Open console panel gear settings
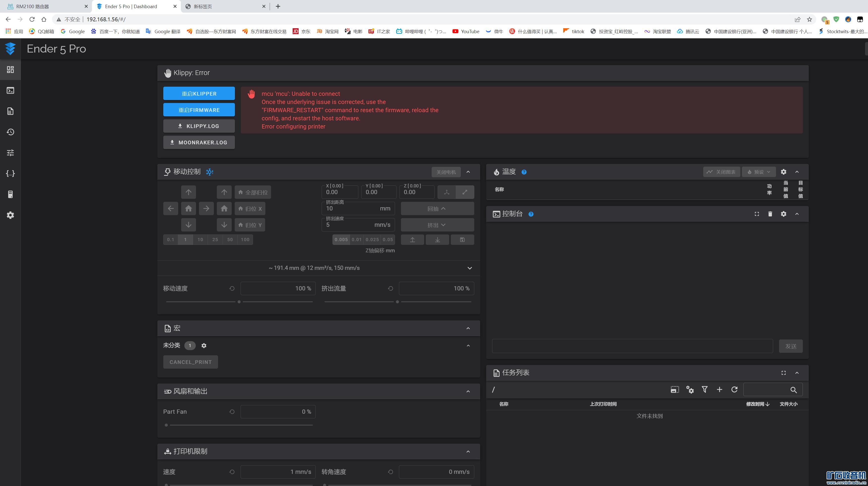 [x=784, y=214]
